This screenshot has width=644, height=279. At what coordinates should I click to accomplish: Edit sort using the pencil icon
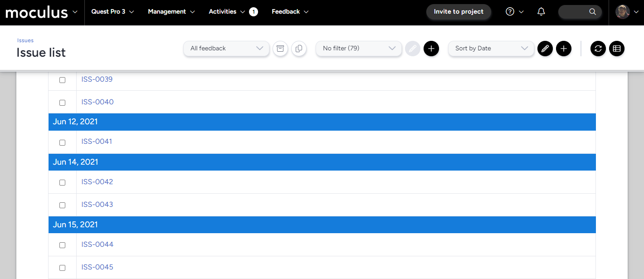tap(545, 49)
